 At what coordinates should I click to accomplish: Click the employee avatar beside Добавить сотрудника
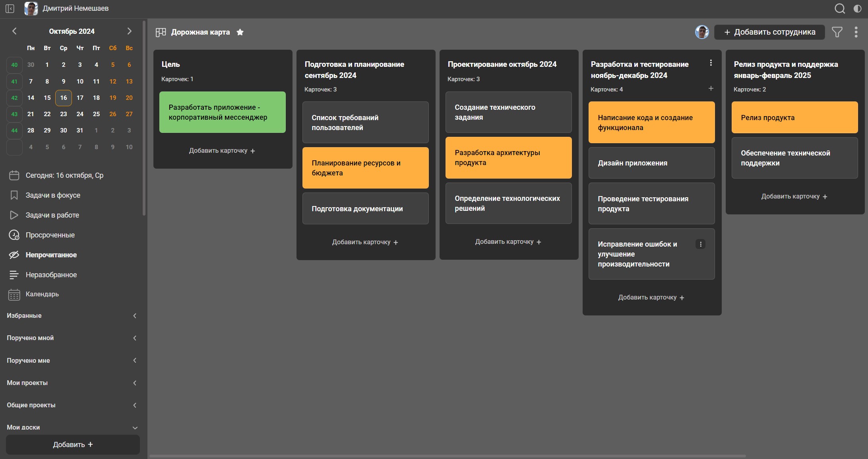point(701,32)
